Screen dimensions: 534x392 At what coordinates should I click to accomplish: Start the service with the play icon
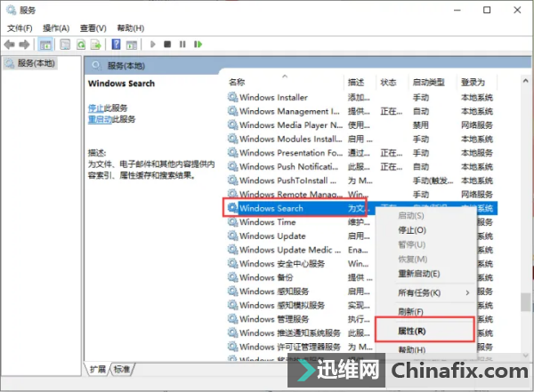pyautogui.click(x=152, y=44)
